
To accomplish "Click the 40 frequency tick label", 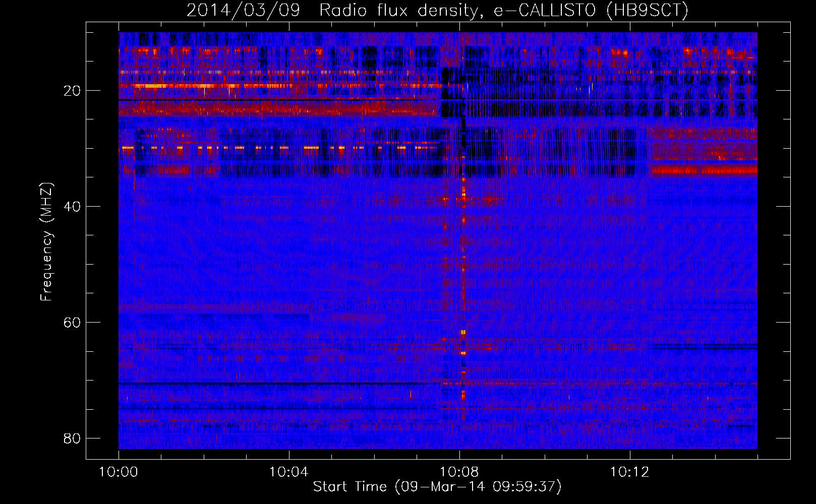I will coord(72,207).
